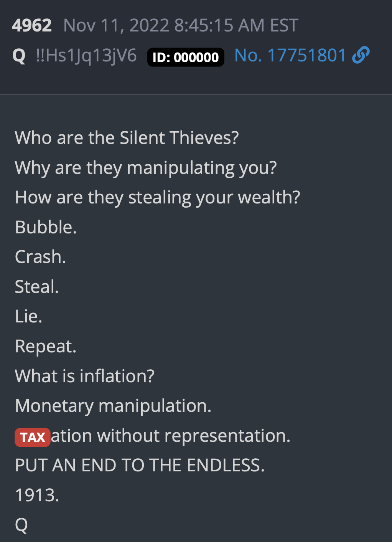This screenshot has height=542, width=392.
Task: Click the line "Who are the Silent Thieves?"
Action: pyautogui.click(x=127, y=138)
